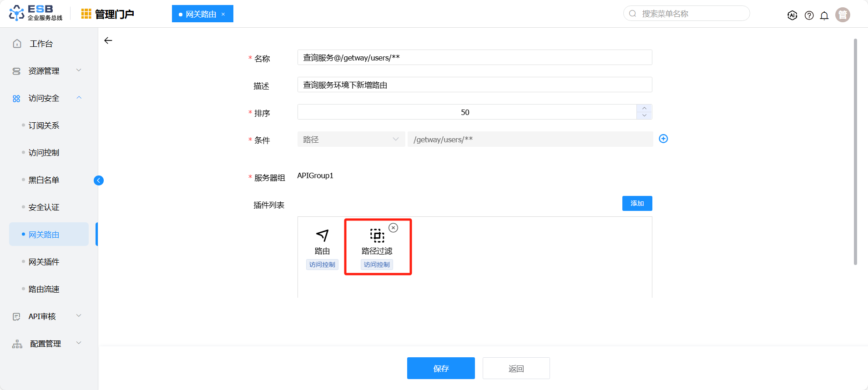Click the APIGroup1 server group text

coord(315,175)
